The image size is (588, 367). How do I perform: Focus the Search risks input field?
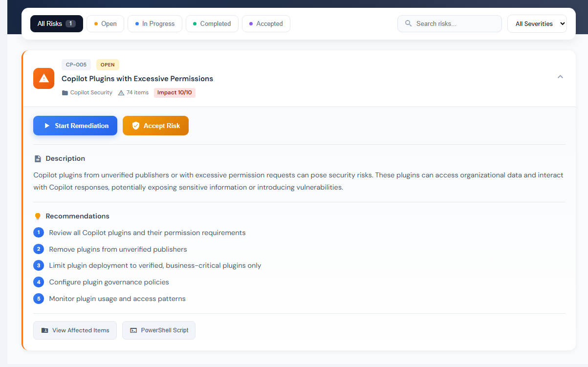450,23
